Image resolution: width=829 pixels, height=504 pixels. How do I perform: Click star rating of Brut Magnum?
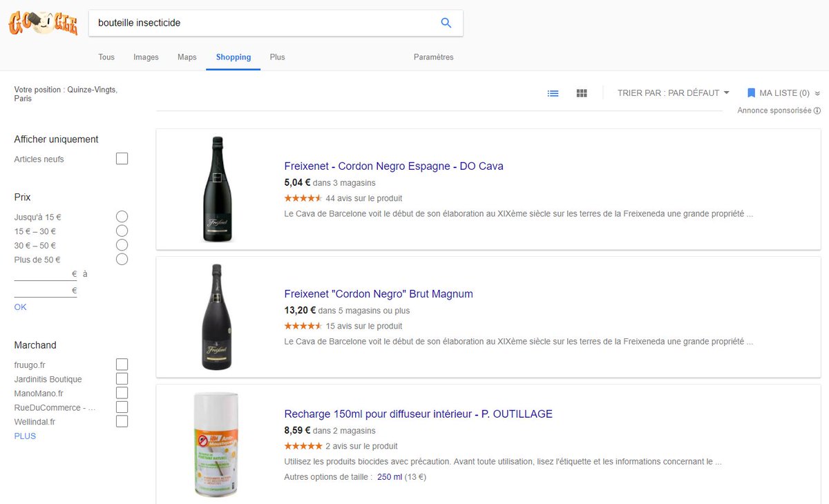pos(303,326)
